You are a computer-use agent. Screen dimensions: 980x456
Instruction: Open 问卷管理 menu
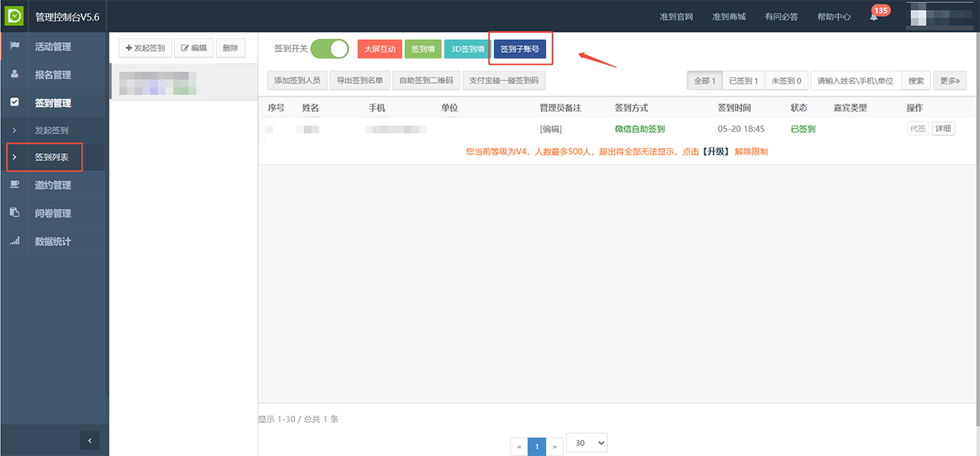point(52,213)
